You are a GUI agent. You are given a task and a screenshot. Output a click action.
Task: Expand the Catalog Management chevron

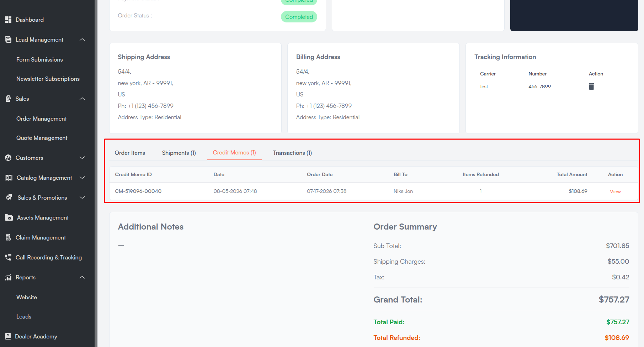tap(82, 178)
